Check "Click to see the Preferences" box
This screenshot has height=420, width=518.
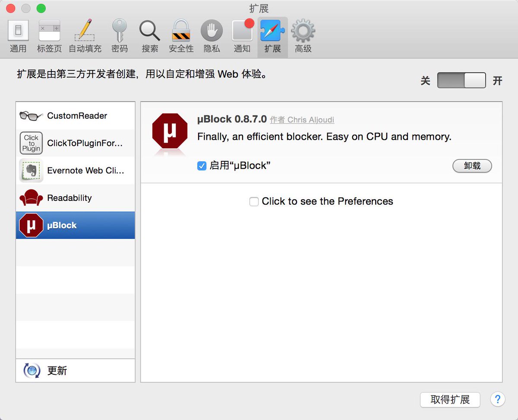(x=254, y=201)
